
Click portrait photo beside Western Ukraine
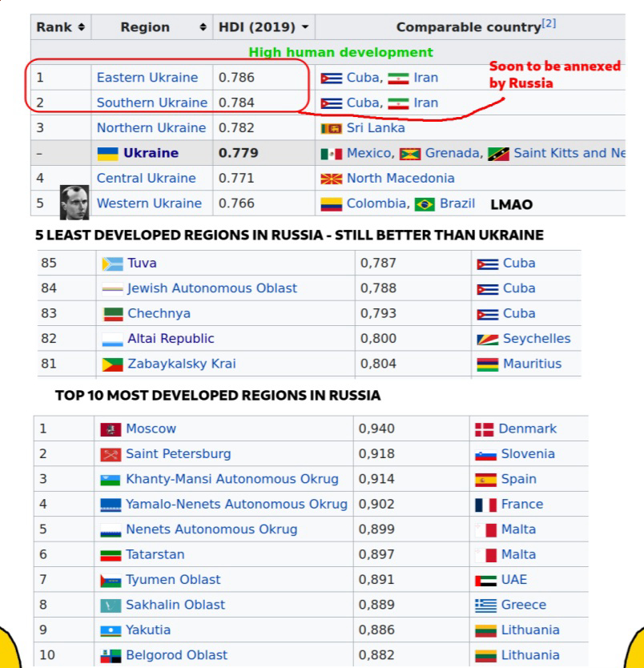point(74,203)
